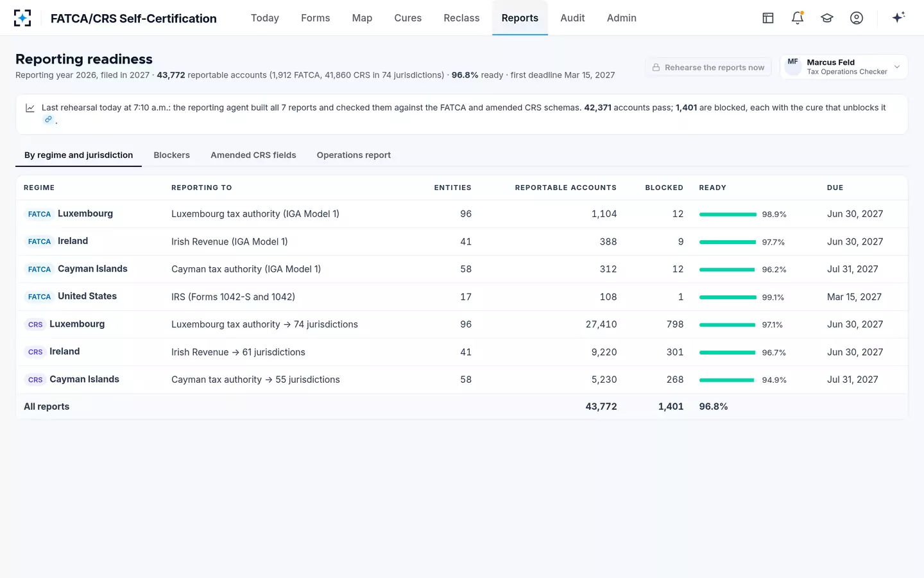The width and height of the screenshot is (924, 578).
Task: Click the app logo icon
Action: point(22,18)
